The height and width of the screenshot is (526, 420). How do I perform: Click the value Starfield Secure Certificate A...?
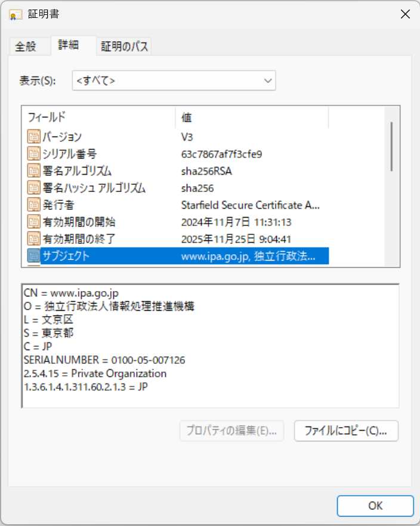click(x=250, y=205)
